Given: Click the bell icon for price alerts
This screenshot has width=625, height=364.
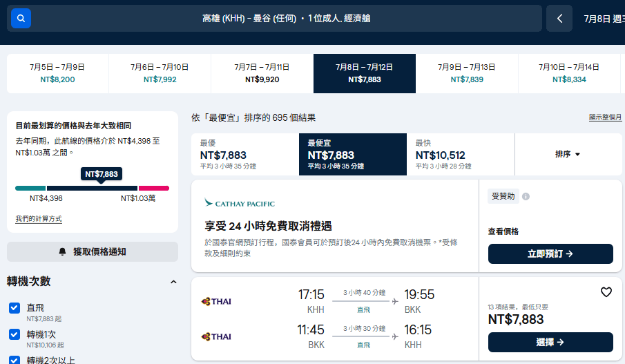Looking at the screenshot, I should [63, 251].
